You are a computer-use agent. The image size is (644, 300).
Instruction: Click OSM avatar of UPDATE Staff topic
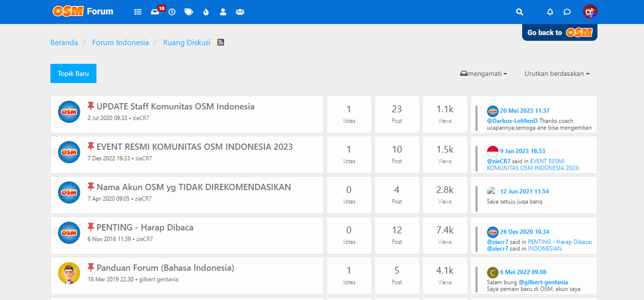(69, 112)
